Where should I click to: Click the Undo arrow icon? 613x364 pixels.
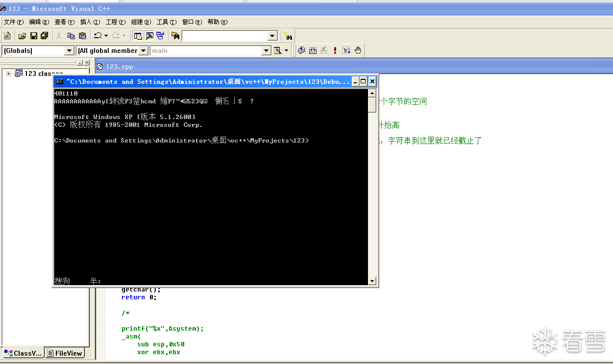tap(98, 36)
